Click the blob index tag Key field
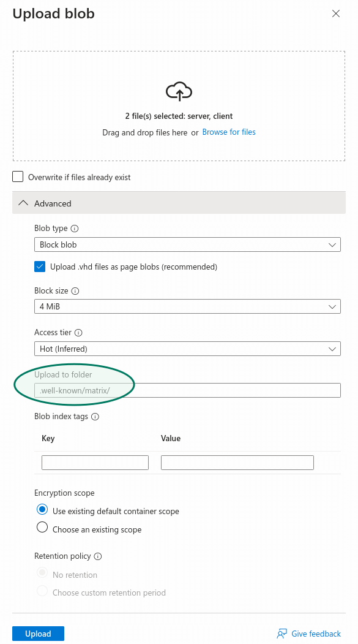The image size is (358, 644). [95, 463]
